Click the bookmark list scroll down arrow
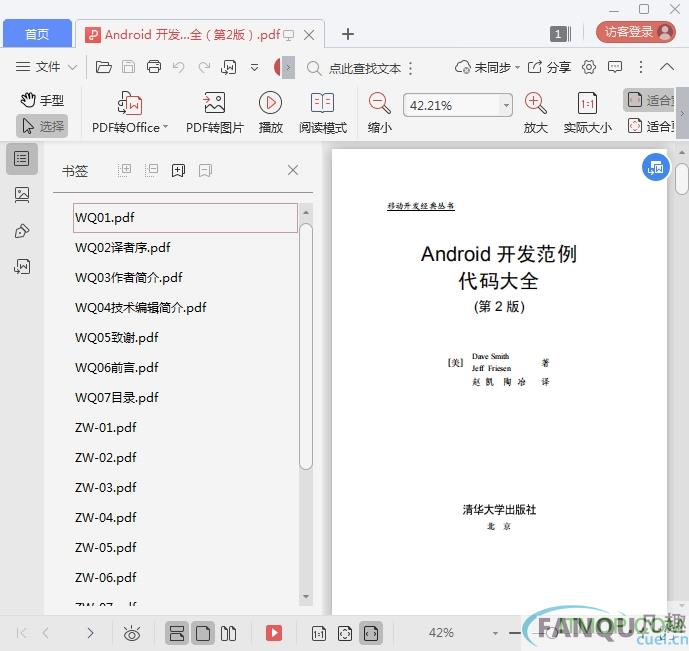 pos(306,597)
